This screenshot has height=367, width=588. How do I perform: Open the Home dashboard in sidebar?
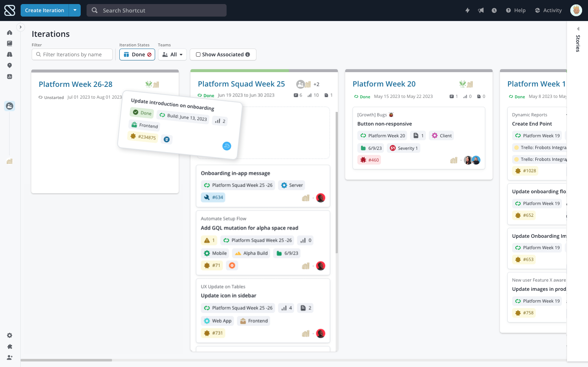click(10, 32)
